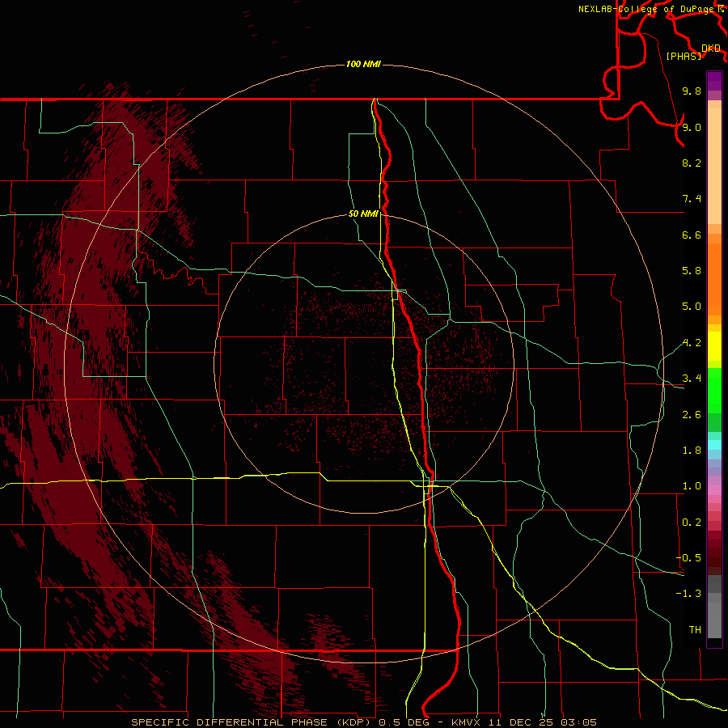Click the 9.0 color scale value
Screen dimensions: 728x728
pos(692,127)
